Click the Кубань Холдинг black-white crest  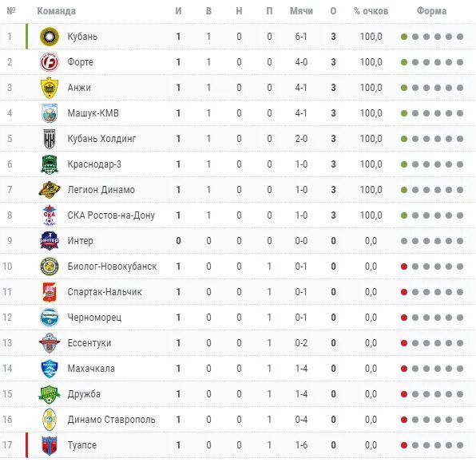pos(50,139)
